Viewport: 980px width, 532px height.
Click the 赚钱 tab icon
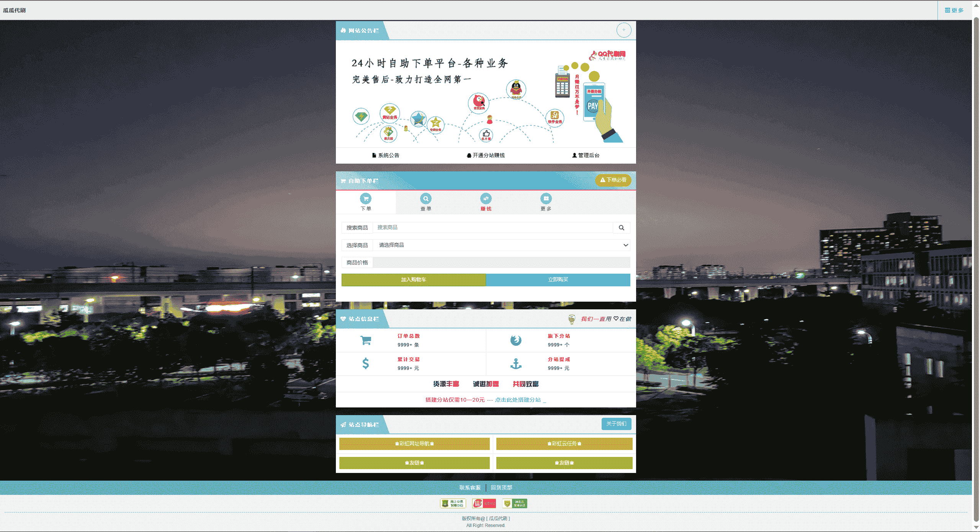486,199
